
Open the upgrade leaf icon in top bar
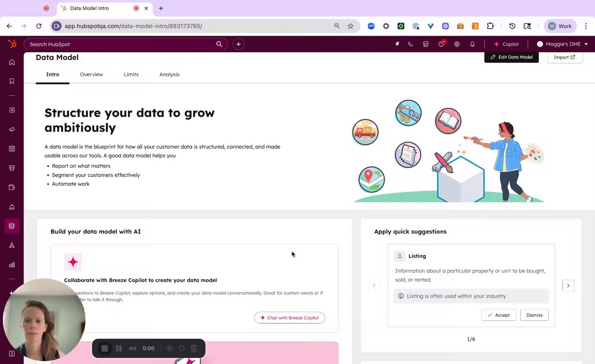[397, 44]
